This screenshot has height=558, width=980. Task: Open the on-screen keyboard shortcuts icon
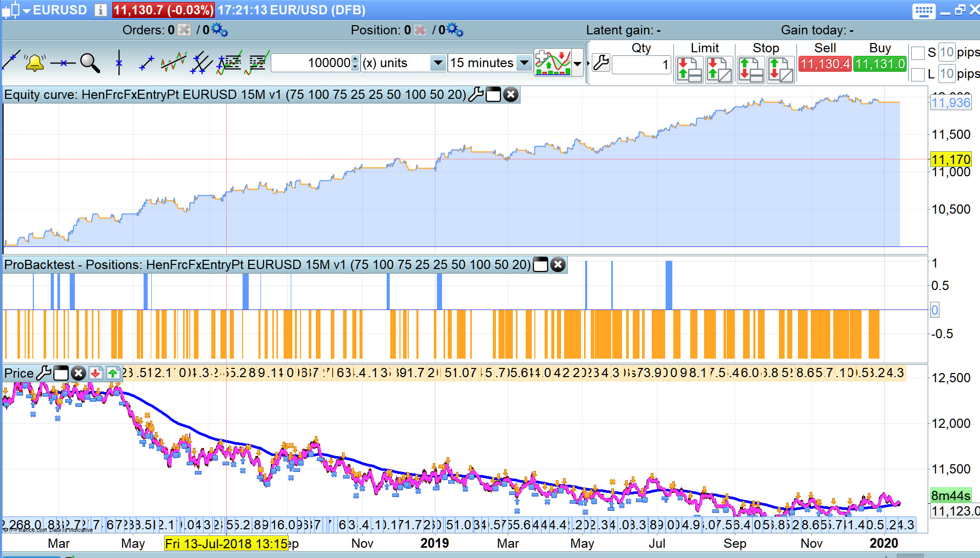pyautogui.click(x=924, y=11)
